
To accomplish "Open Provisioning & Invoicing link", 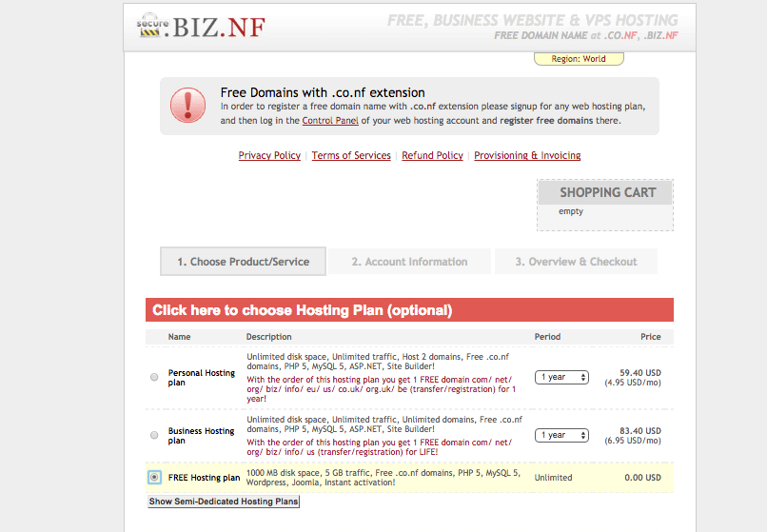I will [x=527, y=155].
